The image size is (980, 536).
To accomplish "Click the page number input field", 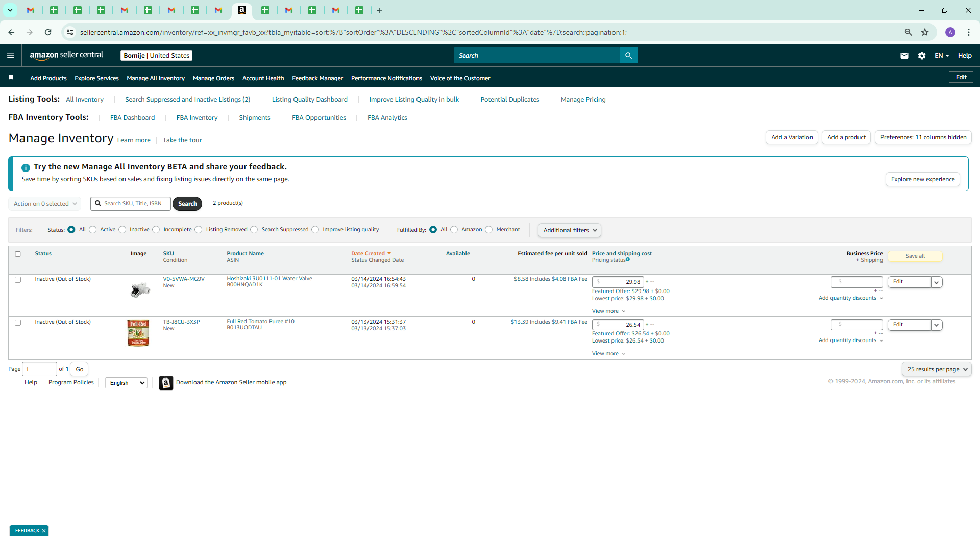I will 39,369.
